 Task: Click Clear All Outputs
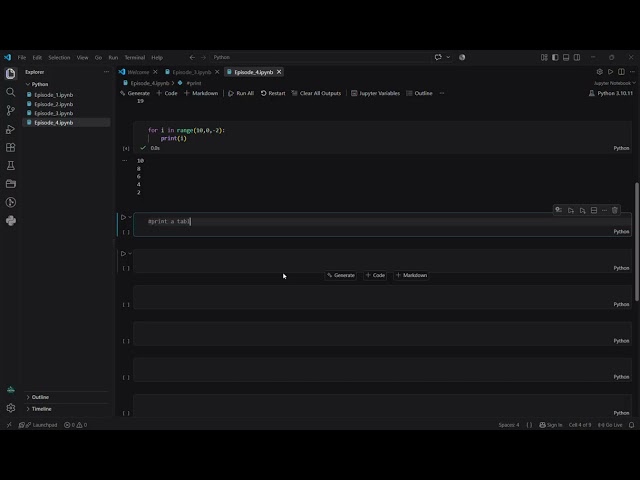click(x=316, y=93)
